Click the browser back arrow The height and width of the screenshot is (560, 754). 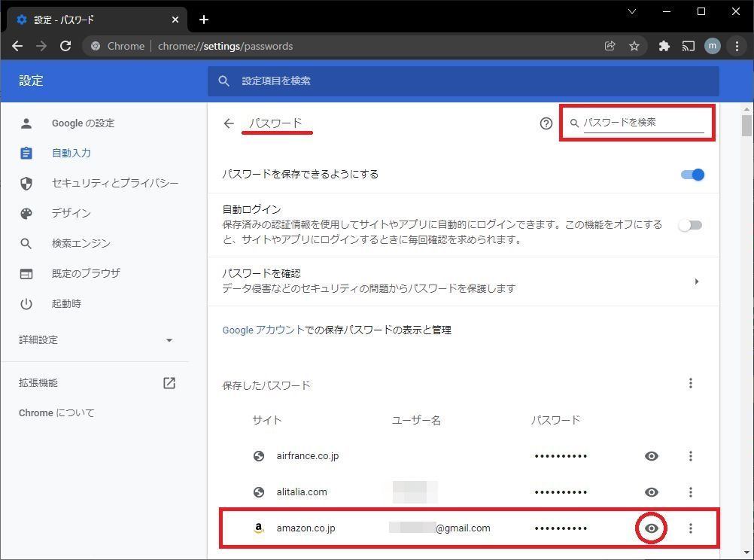pos(17,46)
